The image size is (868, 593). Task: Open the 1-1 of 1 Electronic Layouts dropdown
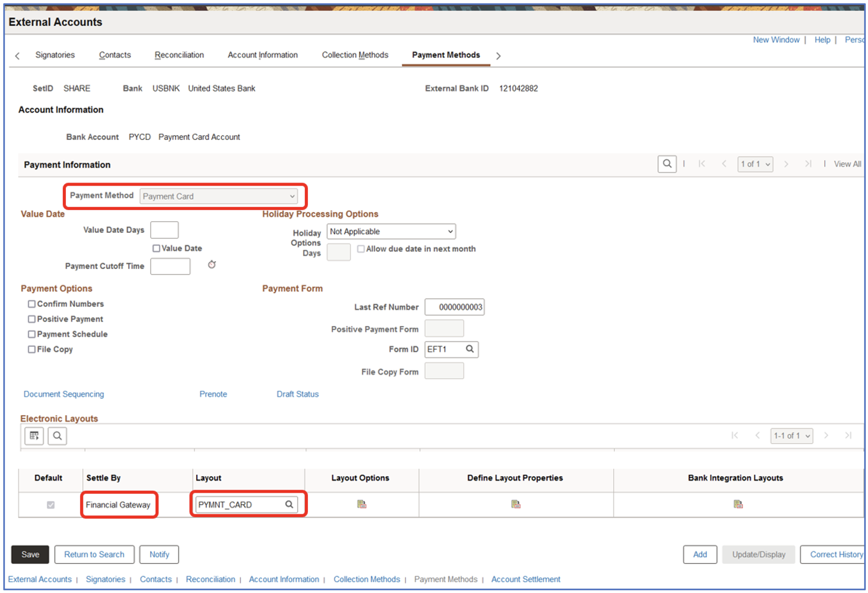(792, 436)
